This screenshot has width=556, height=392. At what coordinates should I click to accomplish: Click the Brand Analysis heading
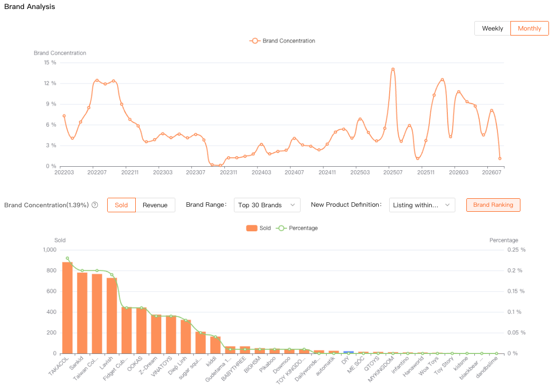pos(30,7)
